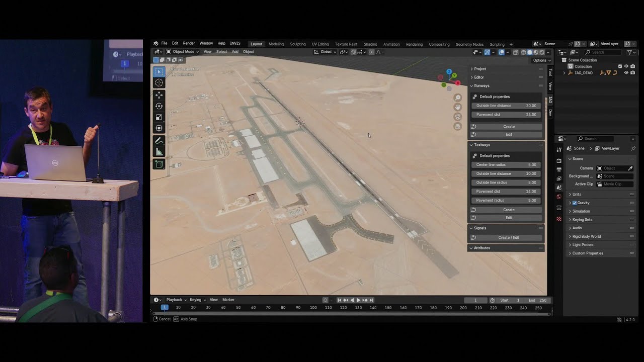
Task: Pick the Add Cube tool
Action: tap(159, 164)
